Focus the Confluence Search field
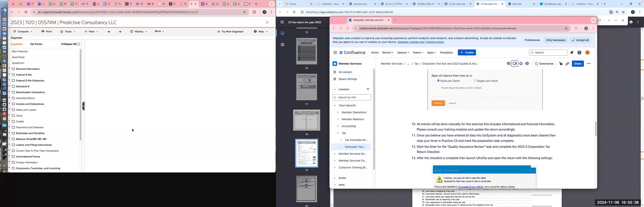The height and width of the screenshot is (207, 644). tap(548, 53)
